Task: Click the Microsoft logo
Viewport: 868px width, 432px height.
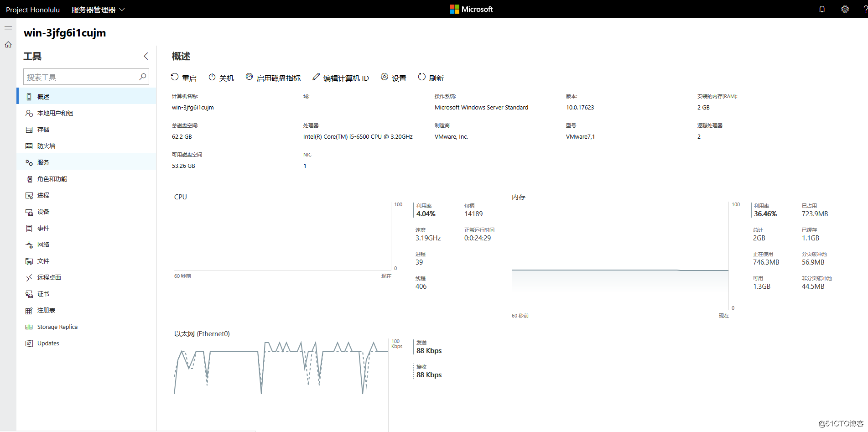Action: (472, 9)
